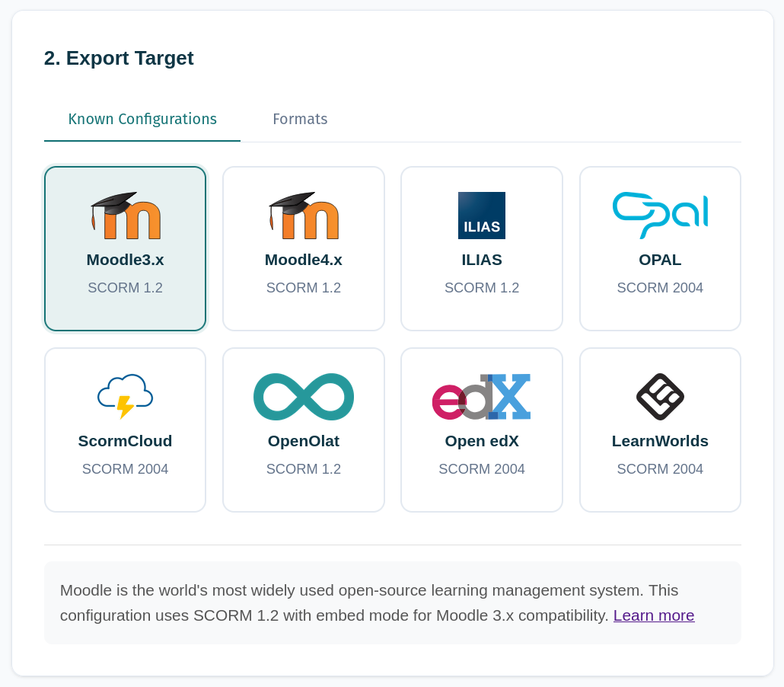
Task: Select the ILIAS SCORM 1.2 configuration card
Action: [x=481, y=248]
